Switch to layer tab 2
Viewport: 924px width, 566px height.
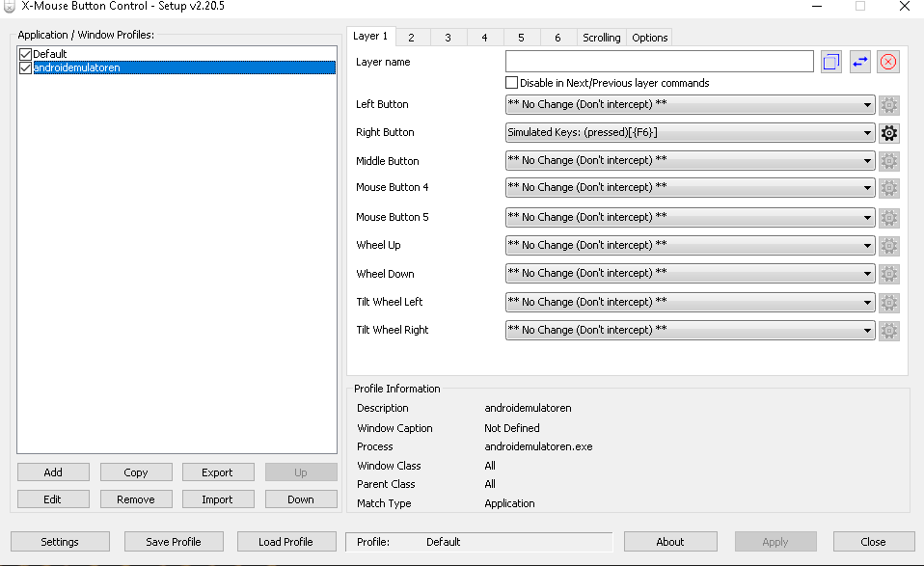[x=411, y=38]
